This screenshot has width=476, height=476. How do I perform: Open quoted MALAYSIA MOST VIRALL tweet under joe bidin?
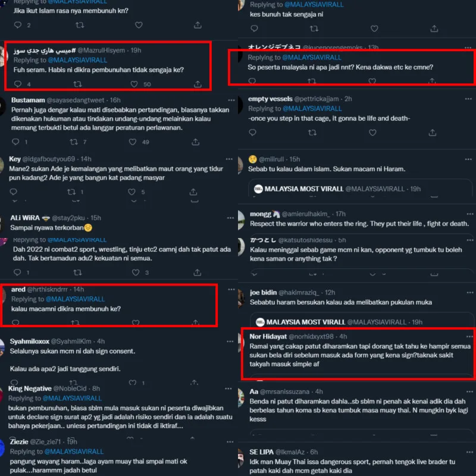361,321
